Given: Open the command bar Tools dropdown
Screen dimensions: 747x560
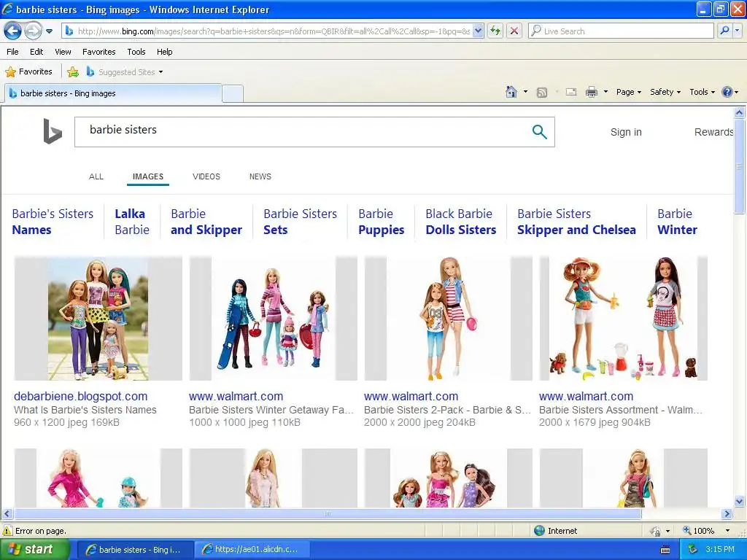Looking at the screenshot, I should [703, 92].
